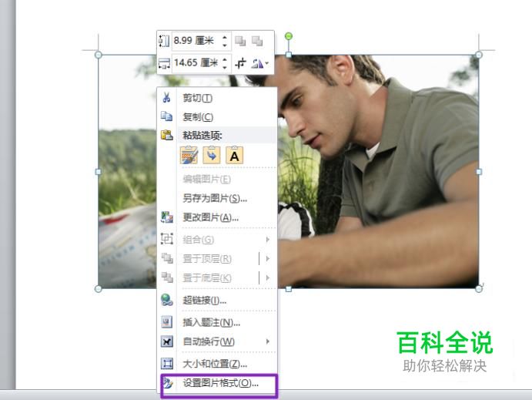This screenshot has width=532, height=400.
Task: Expand the 自动换行(W) submenu
Action: [x=217, y=341]
